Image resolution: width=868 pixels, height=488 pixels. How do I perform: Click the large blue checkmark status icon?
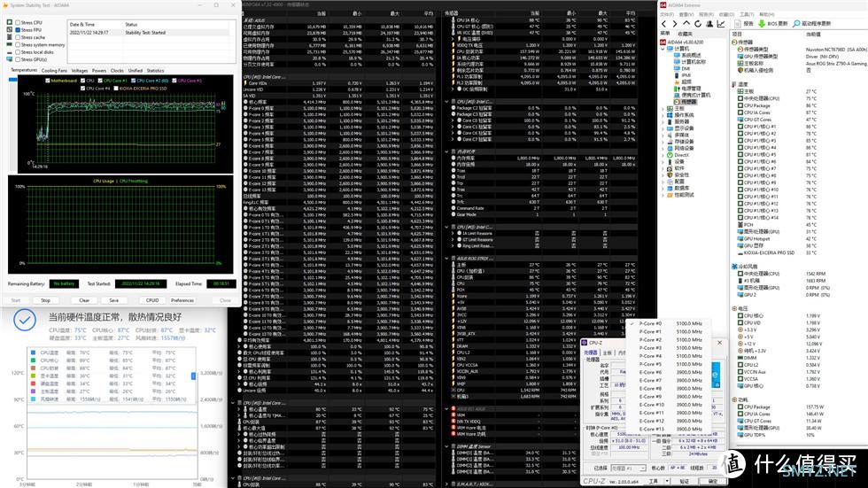coord(25,320)
